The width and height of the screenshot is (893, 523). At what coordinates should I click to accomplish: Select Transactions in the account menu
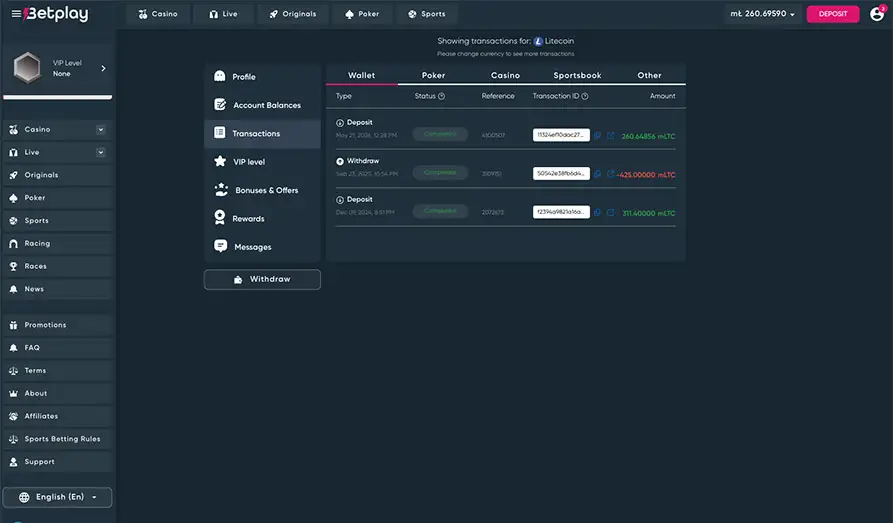[x=263, y=133]
